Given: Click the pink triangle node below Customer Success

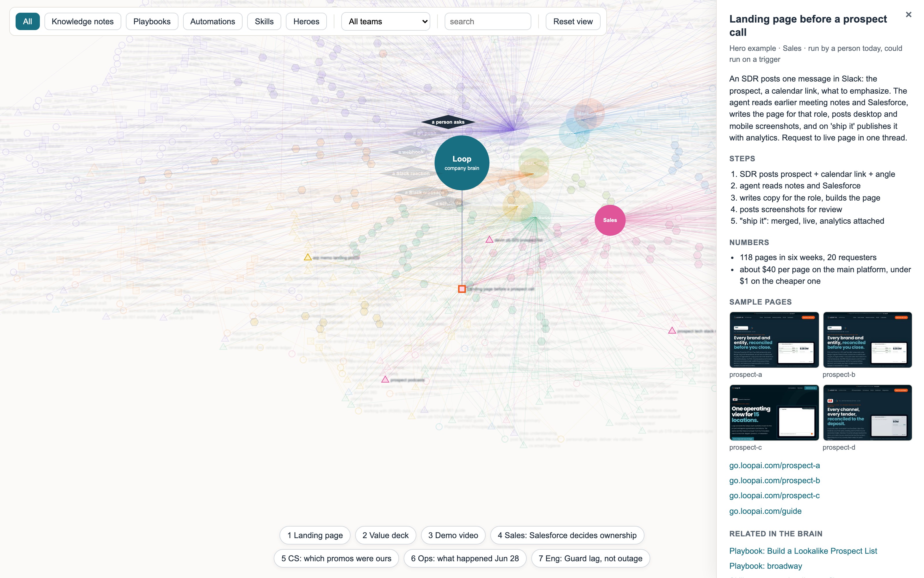Looking at the screenshot, I should point(489,240).
